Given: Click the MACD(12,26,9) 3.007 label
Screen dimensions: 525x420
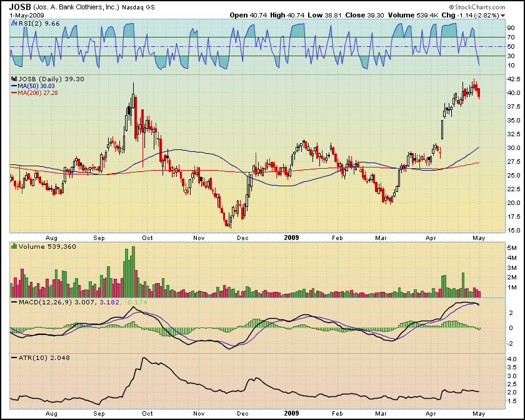Looking at the screenshot, I should click(57, 302).
